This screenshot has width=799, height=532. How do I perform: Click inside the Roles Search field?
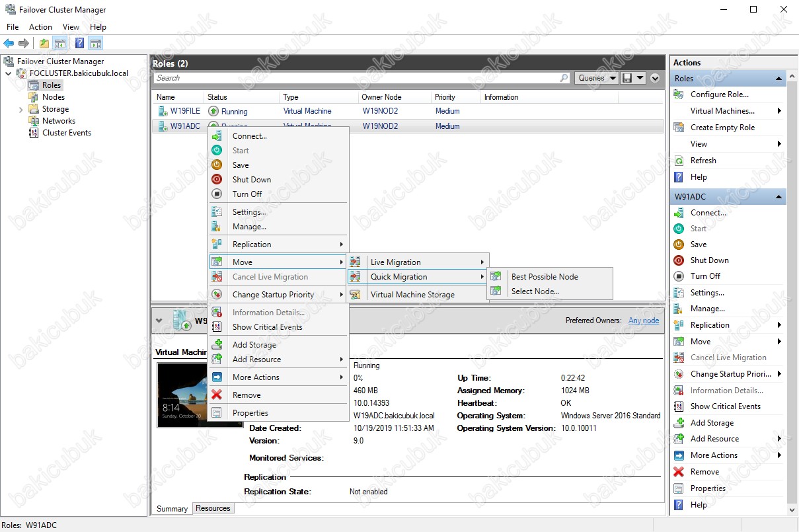(x=361, y=78)
